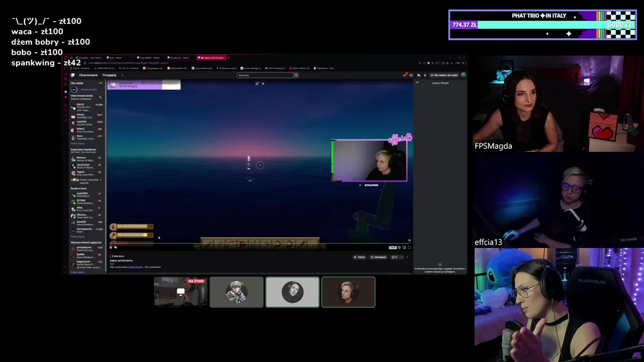Open the Przeglądaj tab

coord(109,75)
